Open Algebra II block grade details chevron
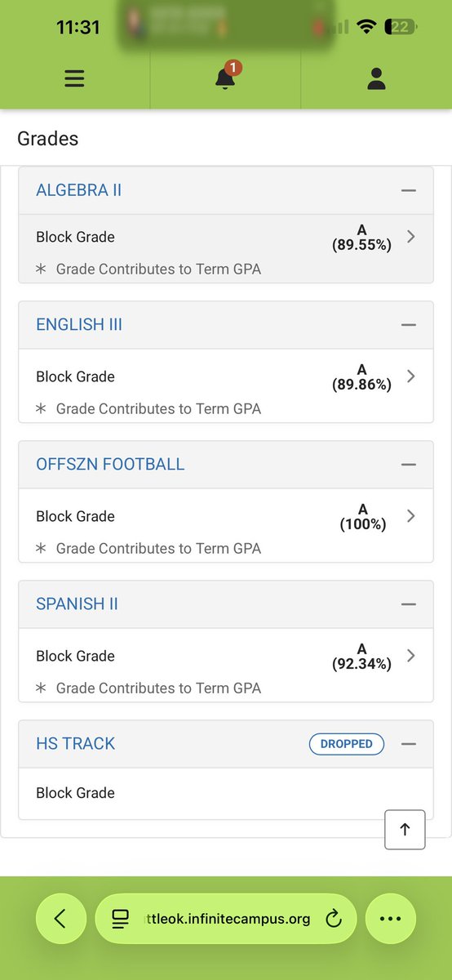Screen dimensions: 452x980 411,237
